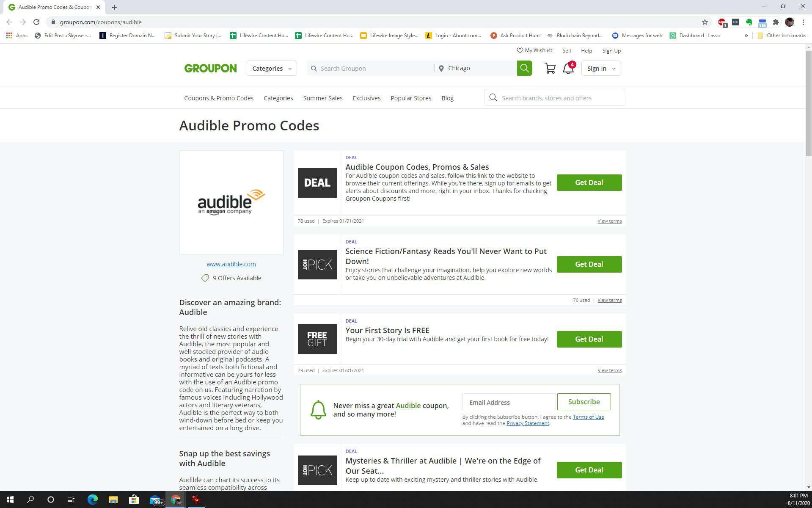The image size is (812, 508).
Task: Click the Chrome reload page icon
Action: pyautogui.click(x=36, y=22)
